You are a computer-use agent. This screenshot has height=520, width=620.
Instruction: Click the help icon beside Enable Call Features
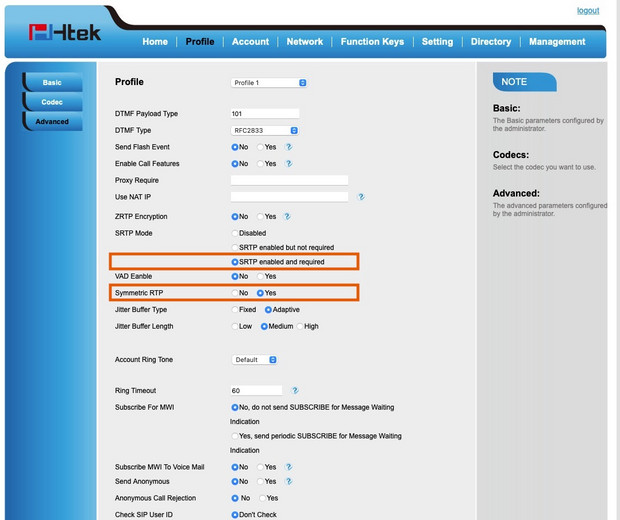[288, 163]
